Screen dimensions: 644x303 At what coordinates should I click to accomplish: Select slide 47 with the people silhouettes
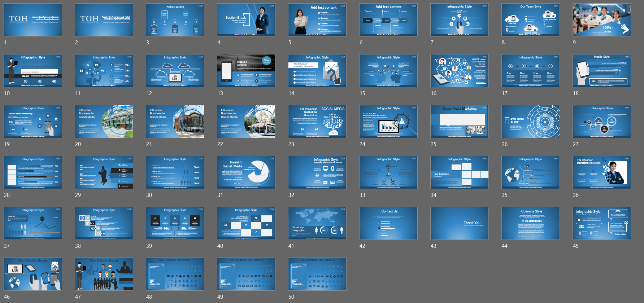[104, 274]
